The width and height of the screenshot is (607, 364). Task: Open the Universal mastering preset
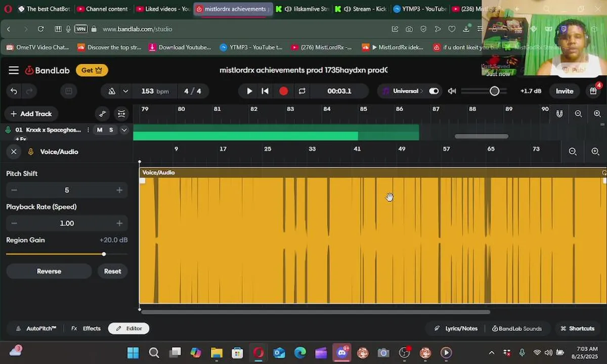403,91
